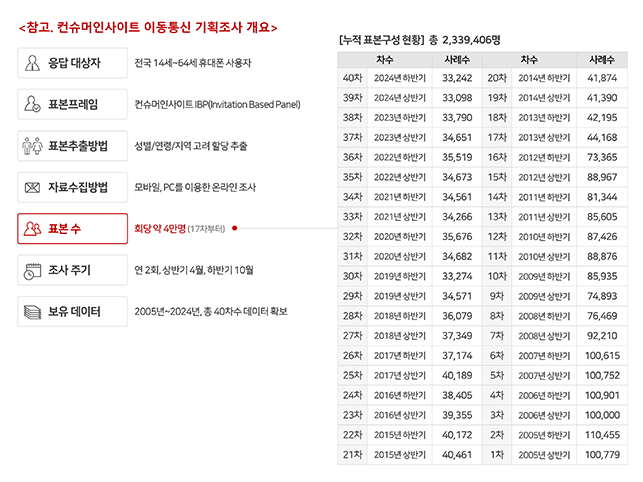Click the 2005년 상반기 cell
Viewport: 643px width, 482px height.
(x=544, y=455)
